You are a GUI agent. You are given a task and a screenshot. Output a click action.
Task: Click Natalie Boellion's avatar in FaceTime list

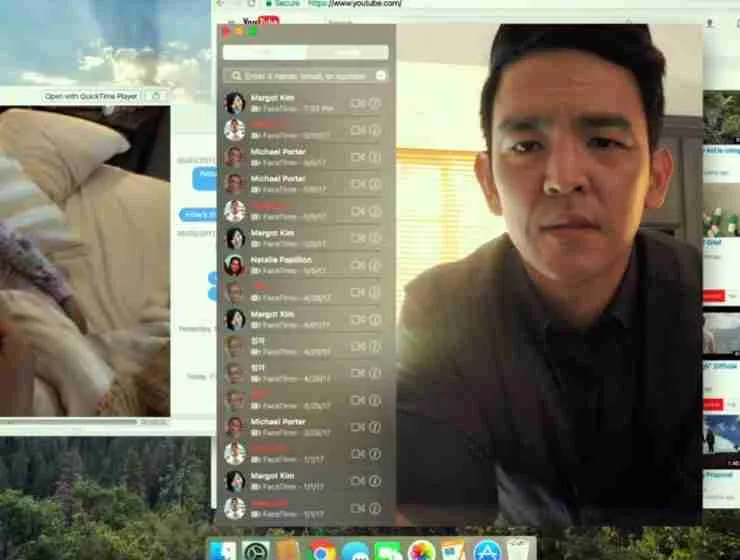point(234,266)
